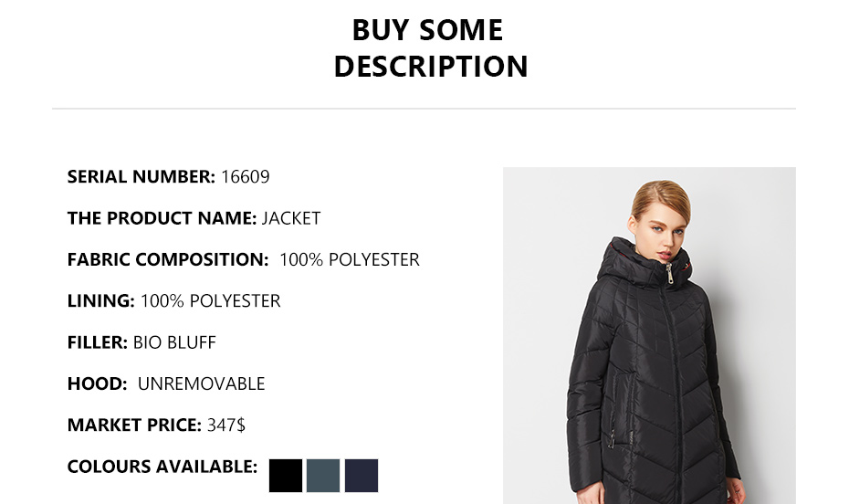Click the "FILLER:" label
The image size is (849, 504).
coord(97,342)
